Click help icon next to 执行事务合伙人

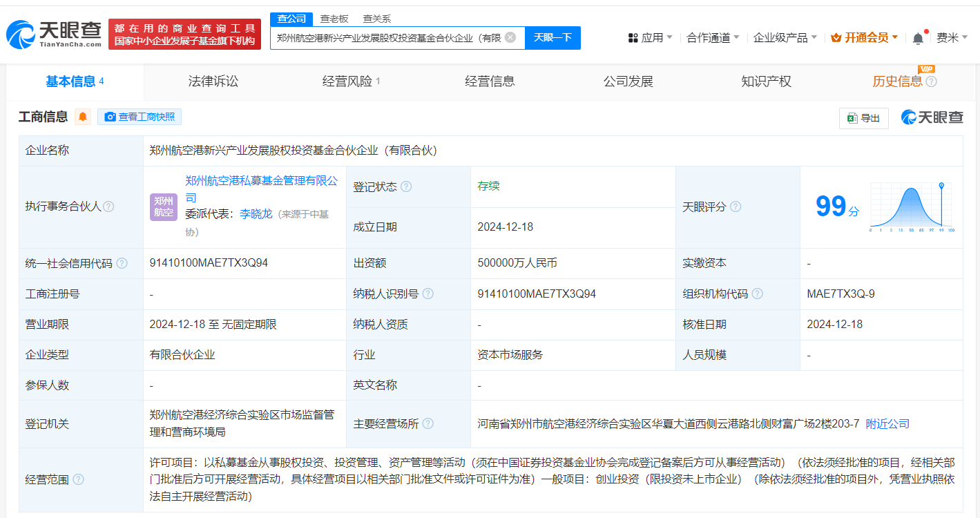click(x=108, y=207)
